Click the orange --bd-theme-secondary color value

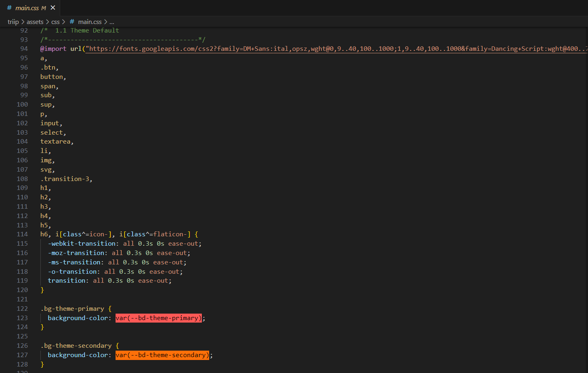162,355
